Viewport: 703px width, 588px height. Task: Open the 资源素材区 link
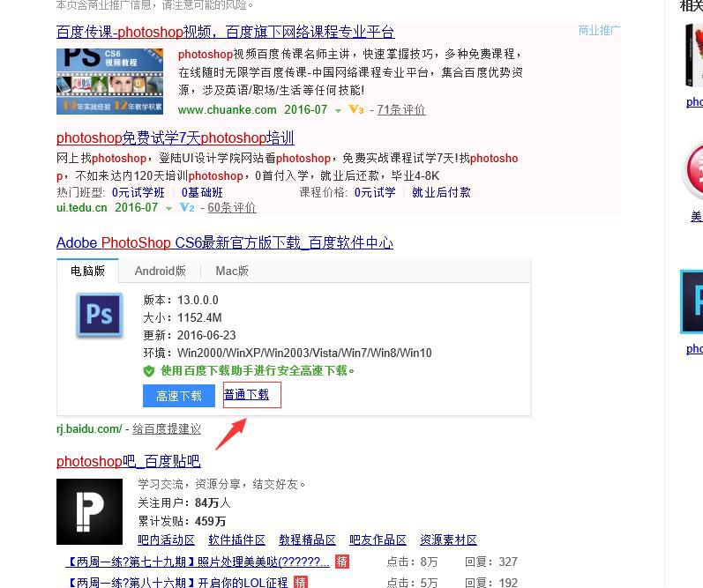(x=448, y=540)
